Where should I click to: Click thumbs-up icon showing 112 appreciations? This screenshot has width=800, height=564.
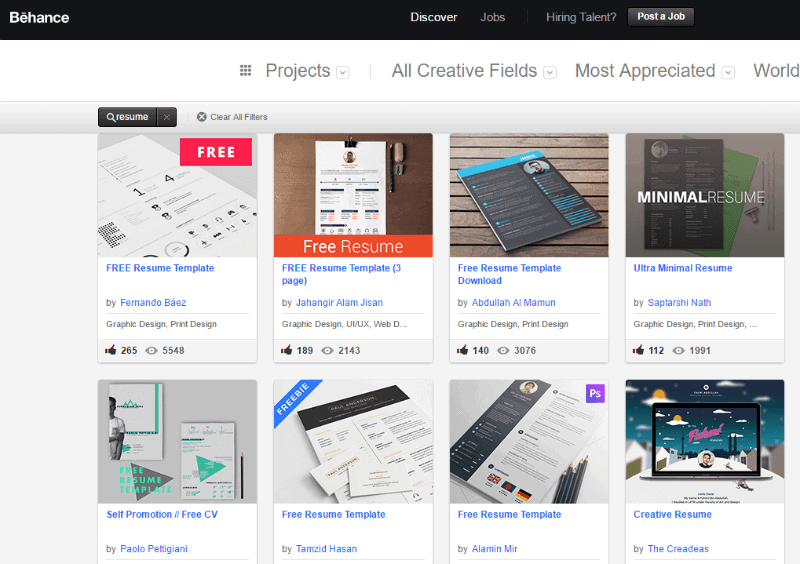(639, 351)
